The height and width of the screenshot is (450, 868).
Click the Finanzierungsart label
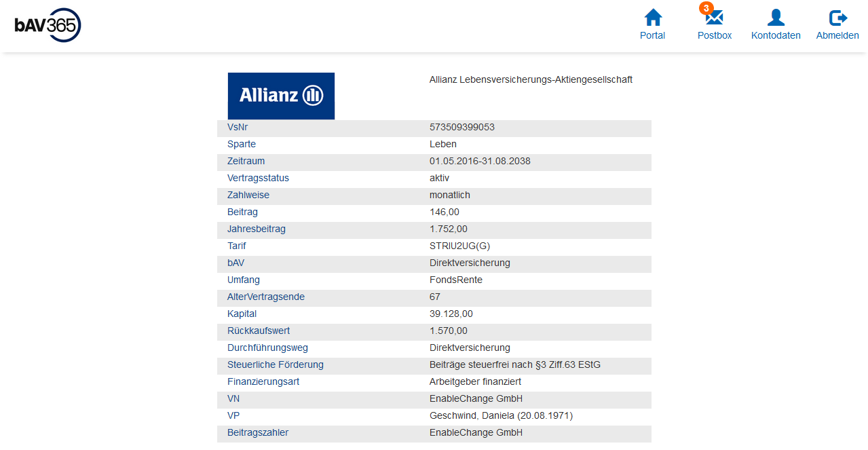pos(263,382)
